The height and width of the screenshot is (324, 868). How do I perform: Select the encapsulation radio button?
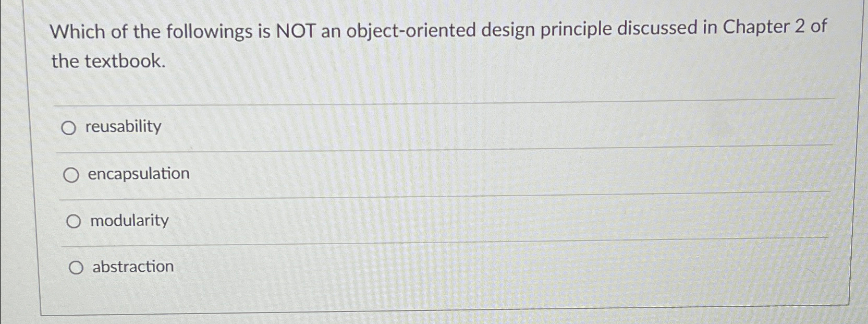[x=72, y=174]
